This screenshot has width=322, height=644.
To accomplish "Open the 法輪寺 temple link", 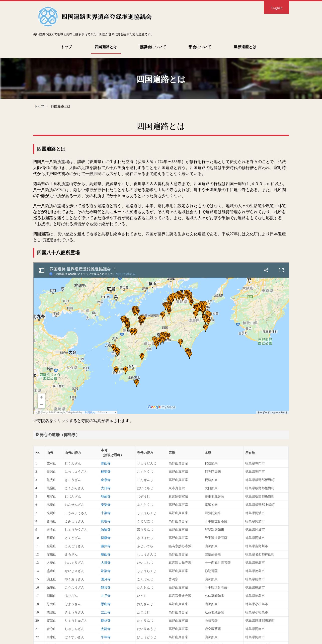I will pos(106,530).
